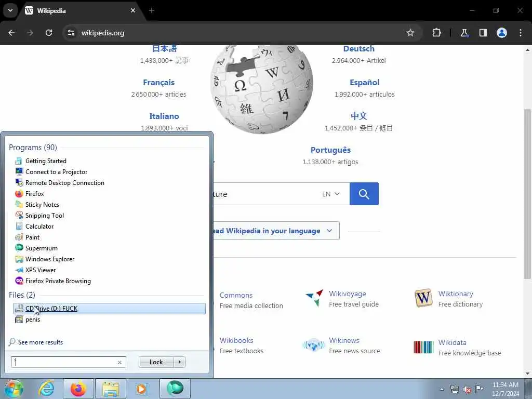Expand Read Wikipedia in your language

(274, 231)
